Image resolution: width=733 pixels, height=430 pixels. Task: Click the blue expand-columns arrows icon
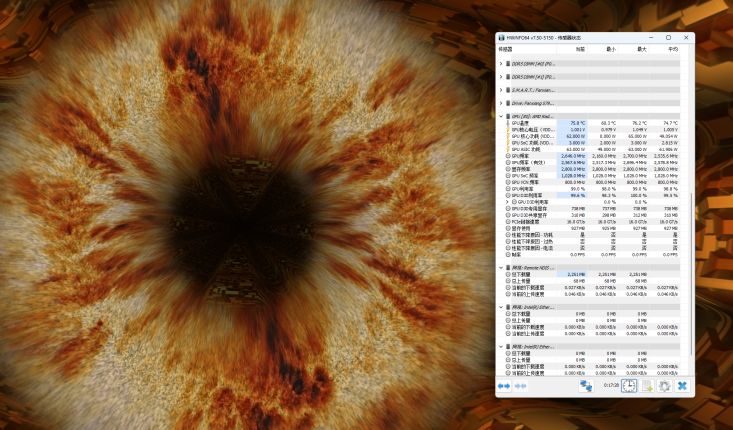coord(506,386)
